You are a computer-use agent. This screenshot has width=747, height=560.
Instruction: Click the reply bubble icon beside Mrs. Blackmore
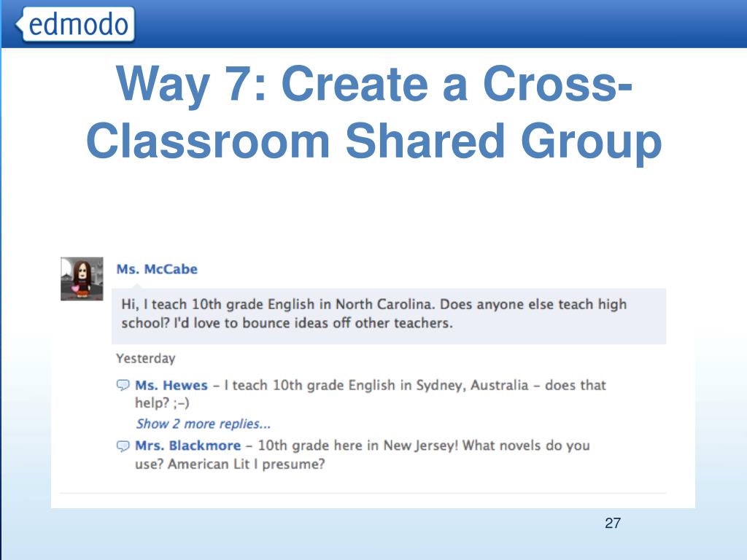pos(123,446)
